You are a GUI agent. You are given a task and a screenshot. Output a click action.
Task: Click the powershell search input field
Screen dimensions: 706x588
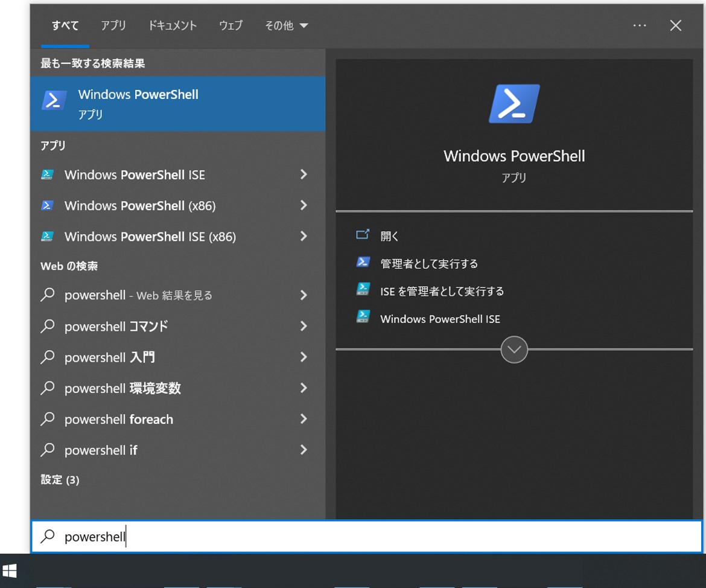click(362, 537)
